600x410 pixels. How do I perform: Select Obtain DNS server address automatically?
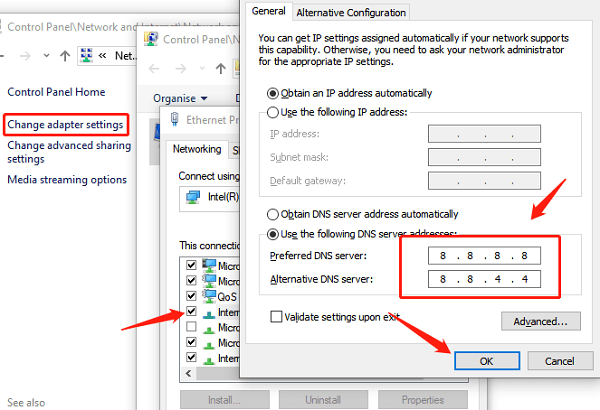[x=274, y=214]
